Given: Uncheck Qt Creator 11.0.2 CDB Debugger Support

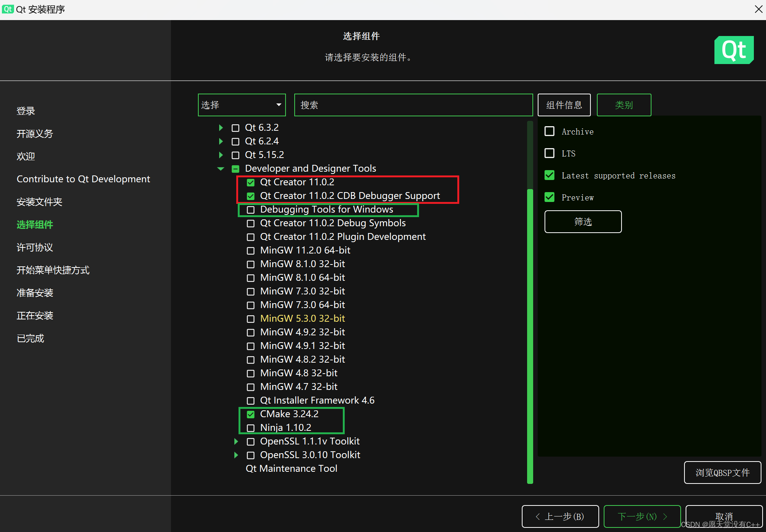Looking at the screenshot, I should 250,196.
